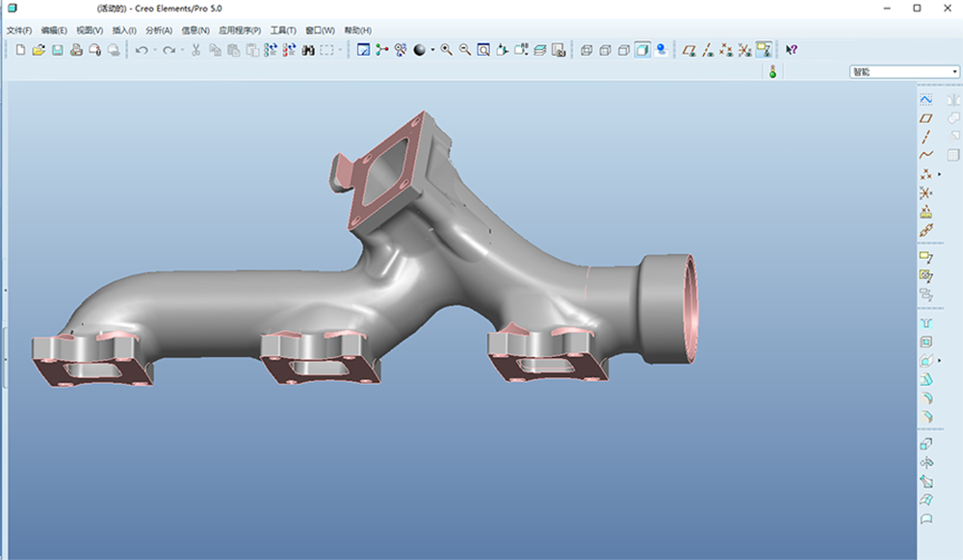Select the Datum Axis tool in right toolbar
963x560 pixels.
926,137
